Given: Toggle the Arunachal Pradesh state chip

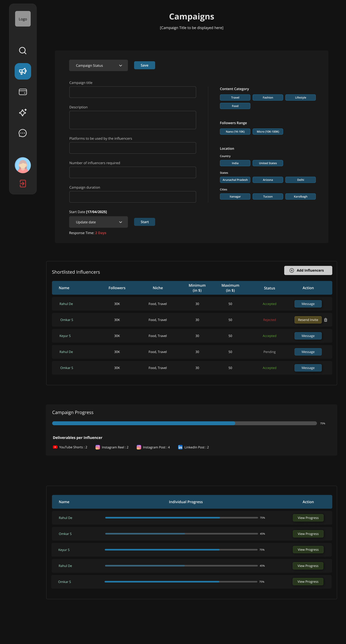Looking at the screenshot, I should pyautogui.click(x=235, y=180).
